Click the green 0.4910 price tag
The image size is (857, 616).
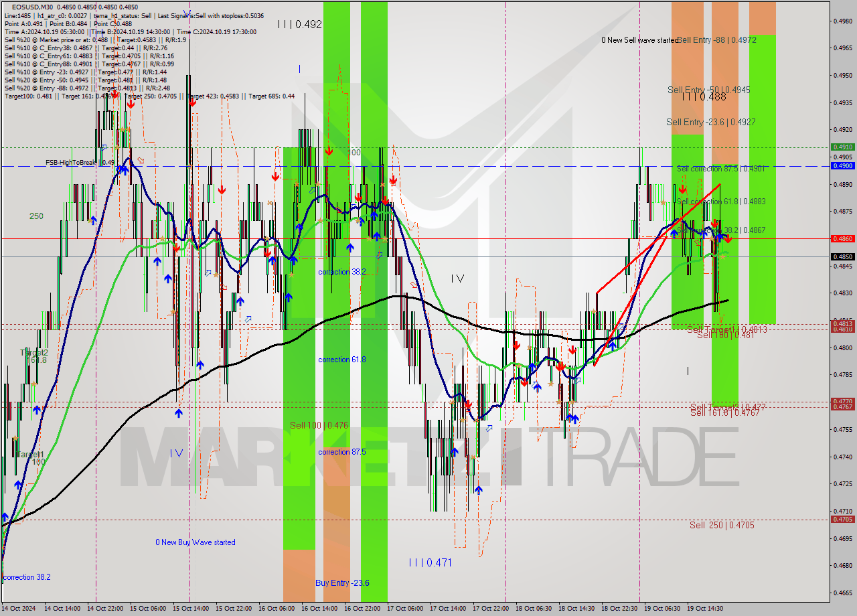pyautogui.click(x=842, y=147)
